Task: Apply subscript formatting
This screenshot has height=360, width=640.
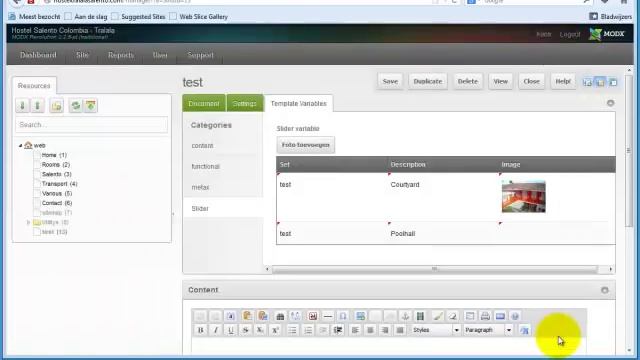Action: (260, 330)
